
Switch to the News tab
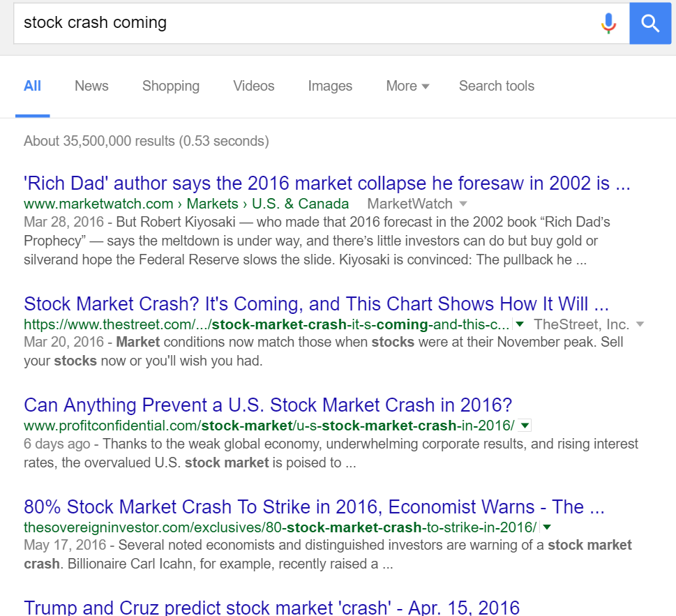[x=91, y=86]
